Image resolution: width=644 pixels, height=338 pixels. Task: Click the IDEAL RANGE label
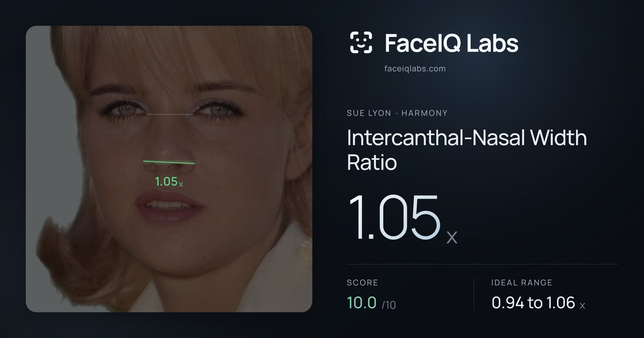pos(522,282)
